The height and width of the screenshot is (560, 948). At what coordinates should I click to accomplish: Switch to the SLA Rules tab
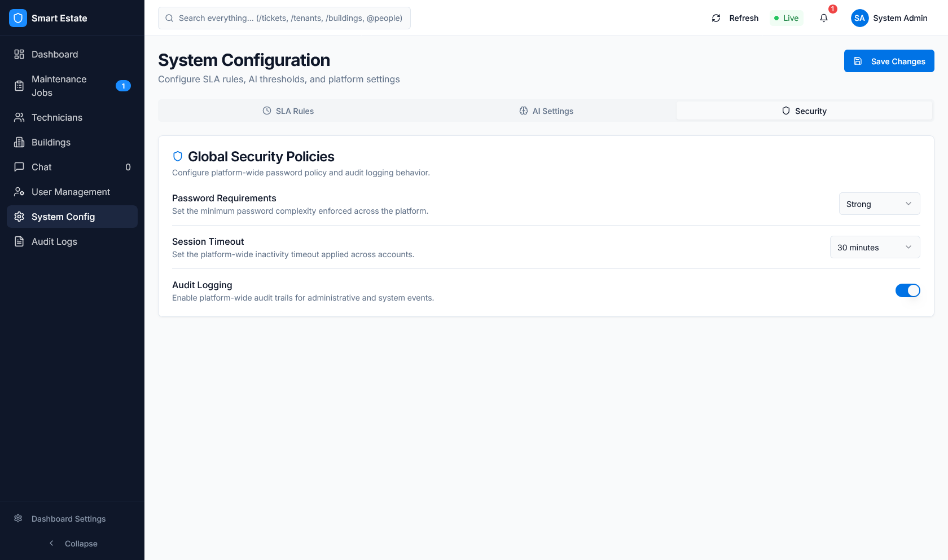pyautogui.click(x=288, y=111)
